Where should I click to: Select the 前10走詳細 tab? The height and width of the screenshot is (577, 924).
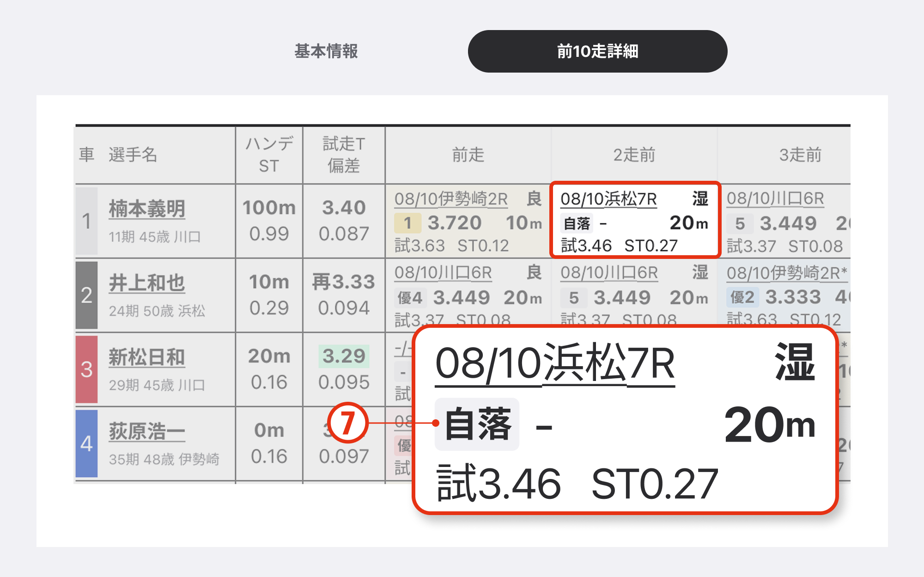point(597,51)
